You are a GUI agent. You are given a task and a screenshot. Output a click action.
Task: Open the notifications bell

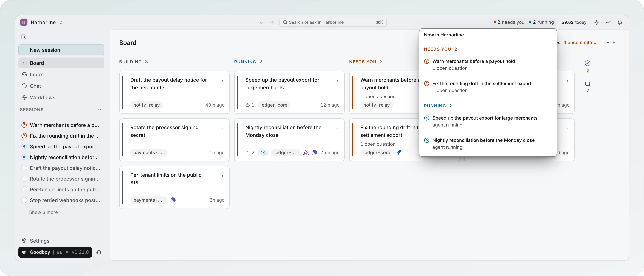(620, 22)
